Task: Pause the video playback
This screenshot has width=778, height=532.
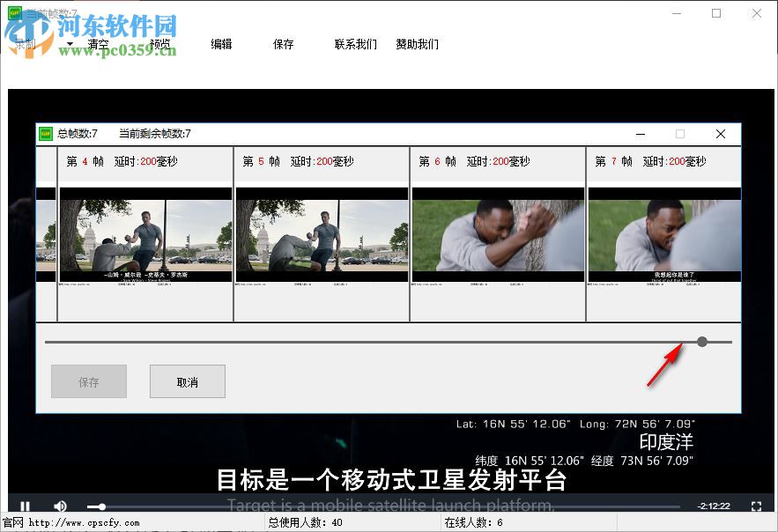Action: pos(26,506)
